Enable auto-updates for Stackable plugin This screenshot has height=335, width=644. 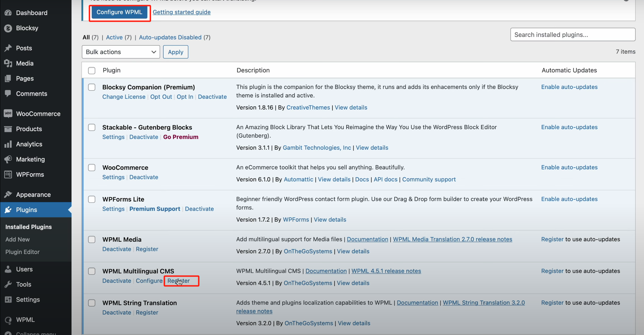(569, 127)
